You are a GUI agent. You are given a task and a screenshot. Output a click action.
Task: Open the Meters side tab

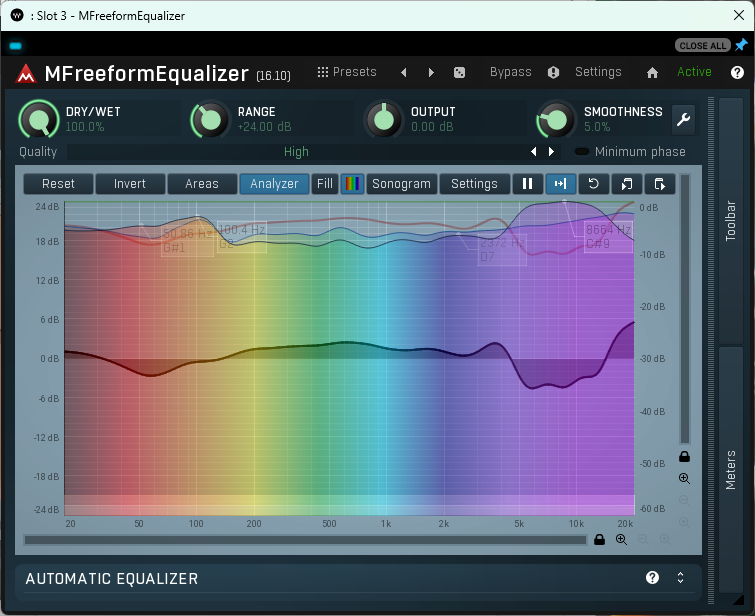(x=731, y=470)
